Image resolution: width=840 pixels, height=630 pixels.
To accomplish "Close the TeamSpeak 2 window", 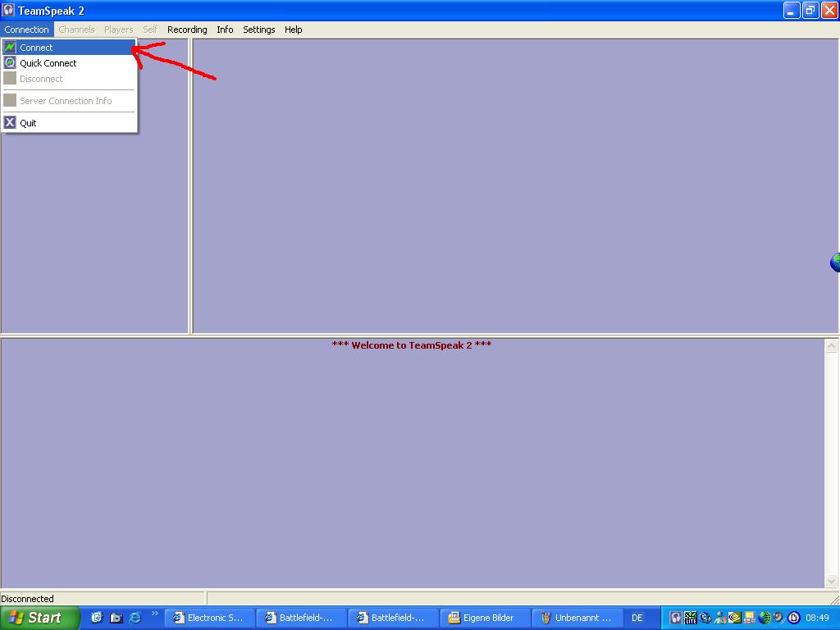I will point(829,10).
